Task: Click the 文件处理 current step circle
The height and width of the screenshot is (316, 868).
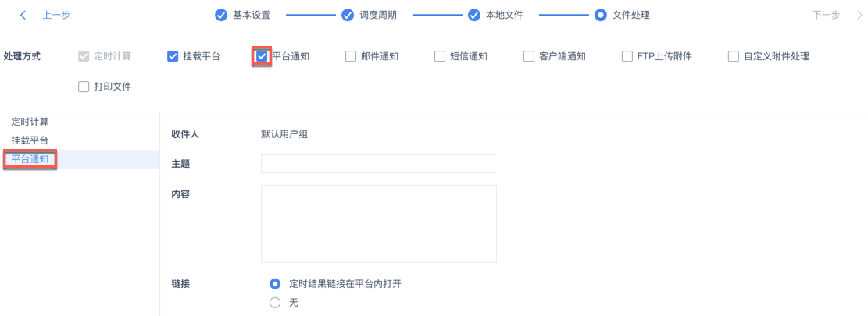Action: pos(600,15)
